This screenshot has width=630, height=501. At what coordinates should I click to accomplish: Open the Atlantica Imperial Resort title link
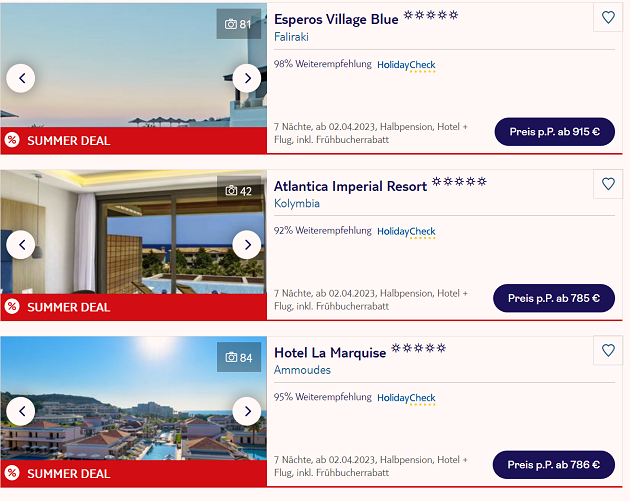pos(350,186)
